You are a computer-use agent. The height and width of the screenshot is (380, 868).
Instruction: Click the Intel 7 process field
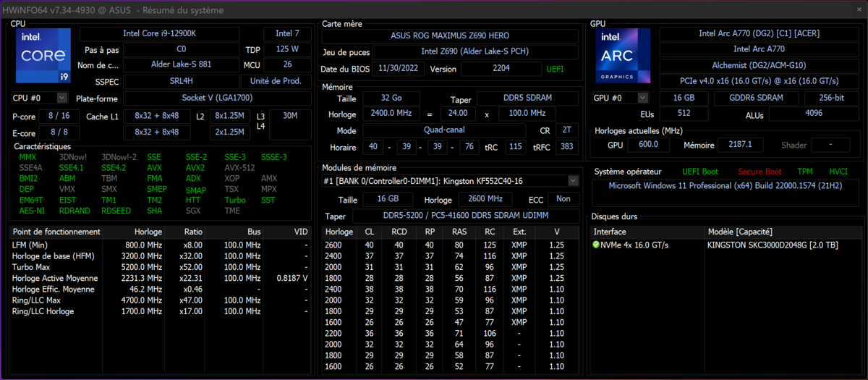pyautogui.click(x=288, y=33)
